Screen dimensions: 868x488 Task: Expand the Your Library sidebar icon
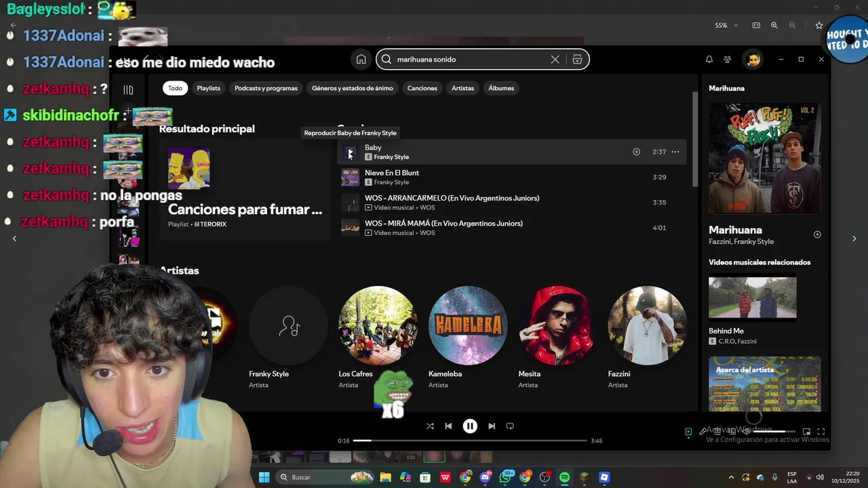point(128,89)
